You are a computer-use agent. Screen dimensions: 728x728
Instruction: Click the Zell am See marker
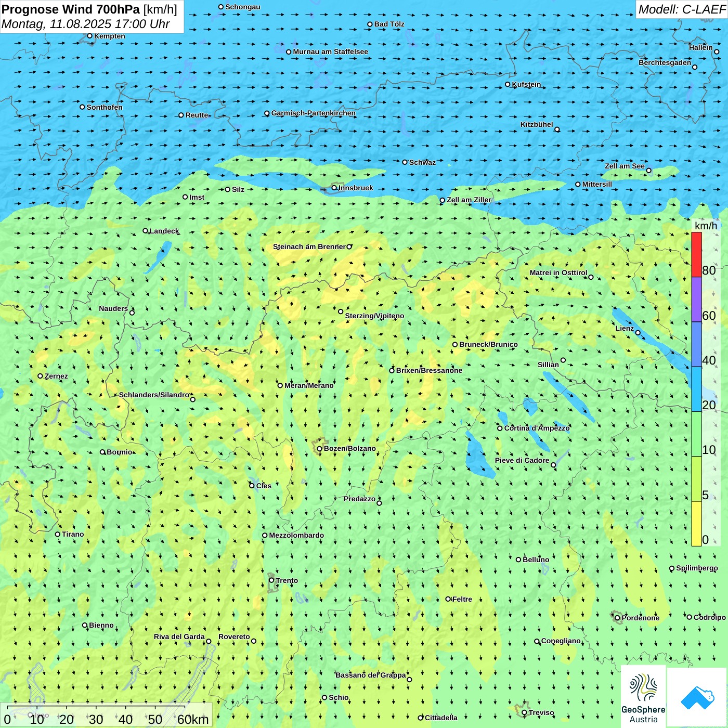pyautogui.click(x=648, y=171)
